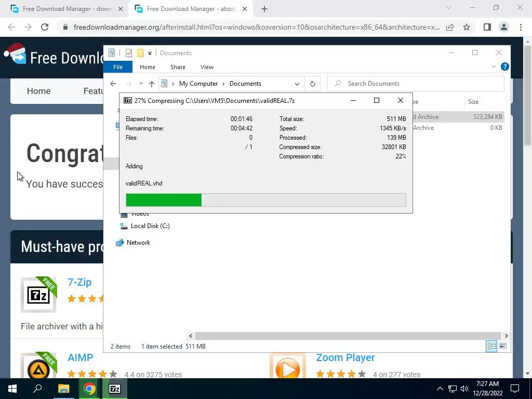Refresh the Documents folder
532x399 pixels.
(312, 84)
